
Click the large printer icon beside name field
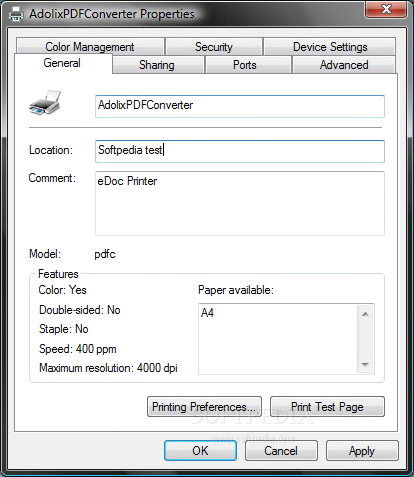pyautogui.click(x=45, y=103)
